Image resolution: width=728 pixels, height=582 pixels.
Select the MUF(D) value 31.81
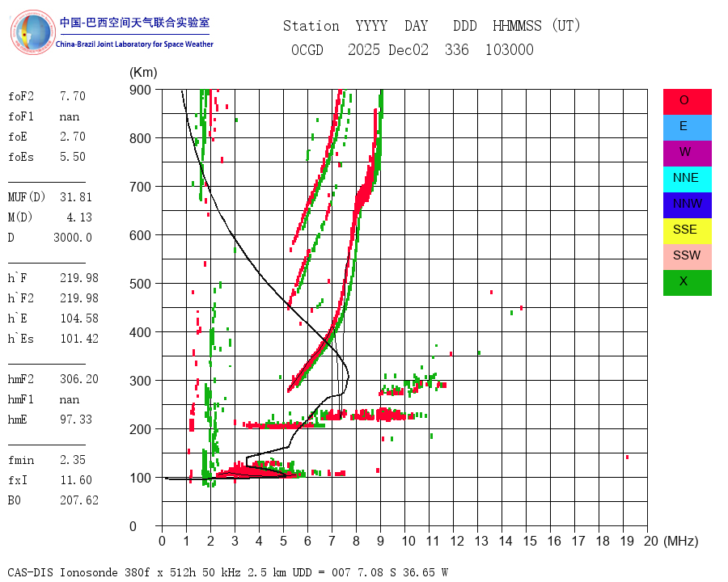coord(76,197)
